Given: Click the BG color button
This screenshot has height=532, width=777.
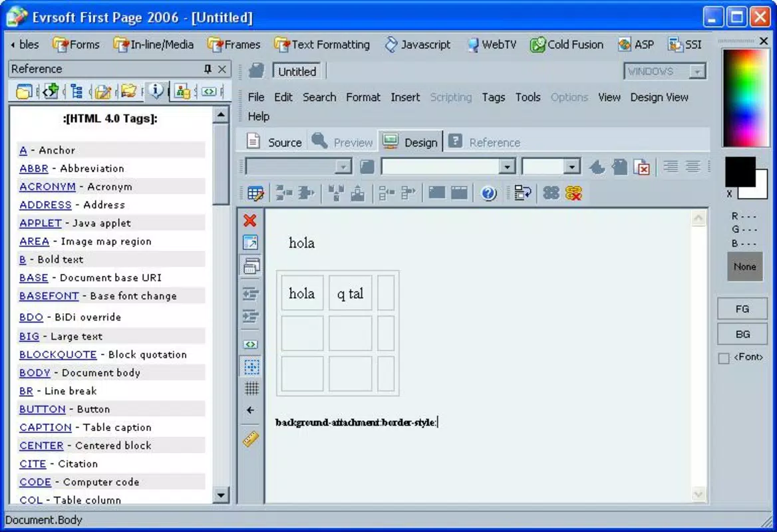Looking at the screenshot, I should (742, 334).
